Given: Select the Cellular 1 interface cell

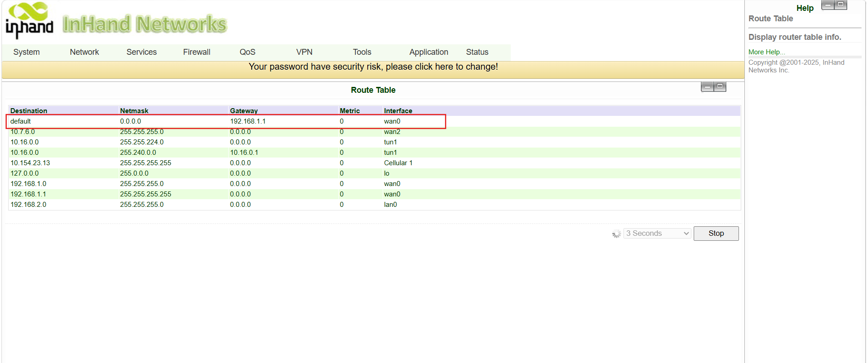Looking at the screenshot, I should pyautogui.click(x=398, y=163).
